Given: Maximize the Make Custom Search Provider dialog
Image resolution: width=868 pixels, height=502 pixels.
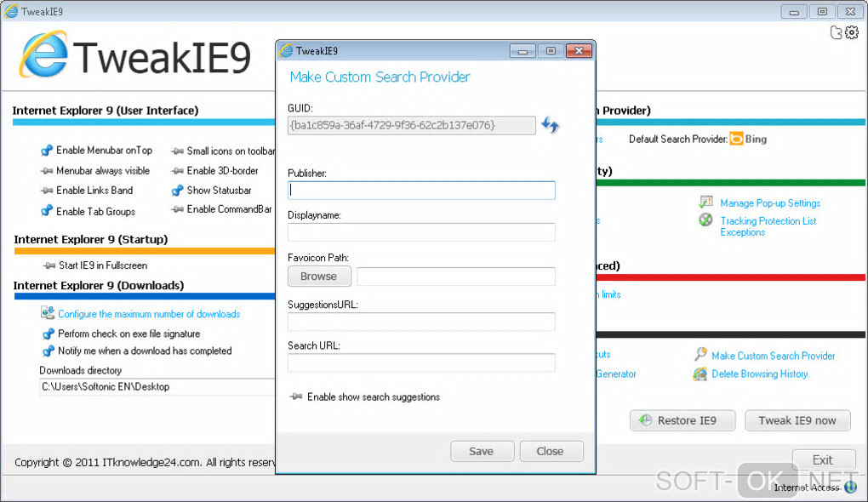Looking at the screenshot, I should (551, 51).
